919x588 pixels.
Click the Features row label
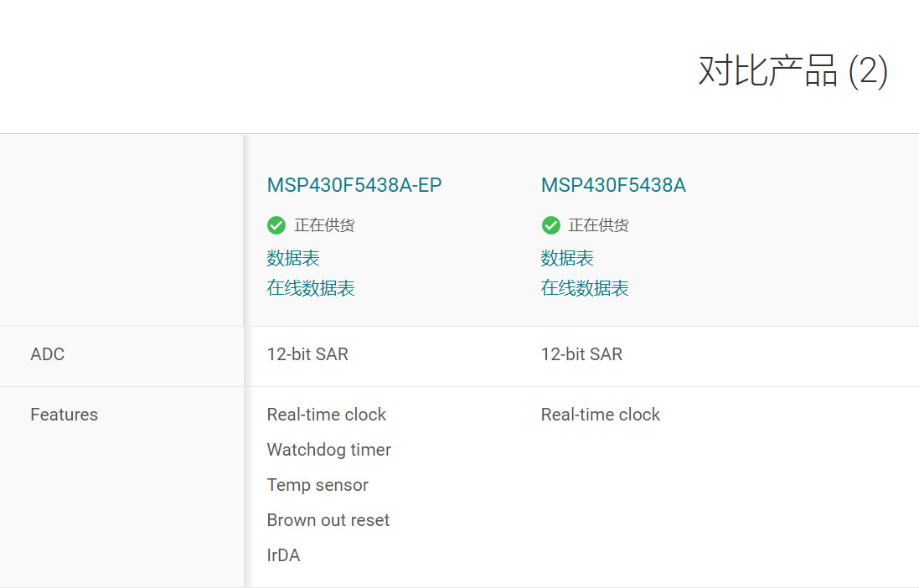[x=64, y=415]
